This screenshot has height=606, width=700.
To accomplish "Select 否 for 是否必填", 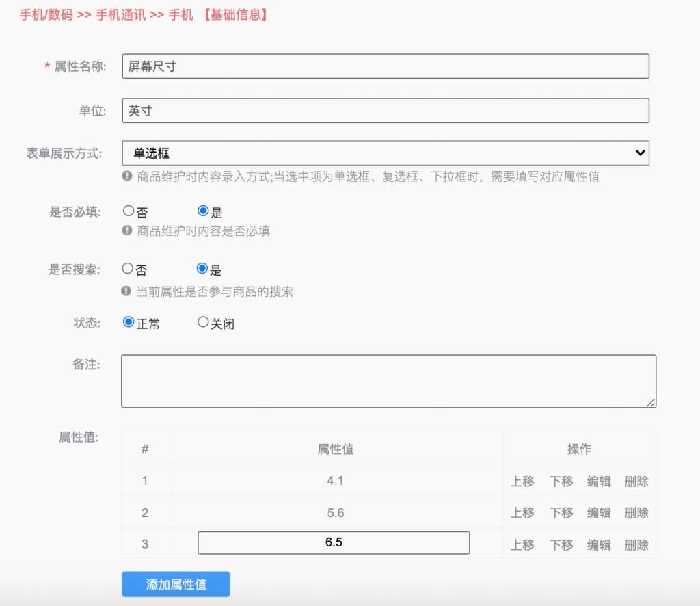I will coord(128,211).
